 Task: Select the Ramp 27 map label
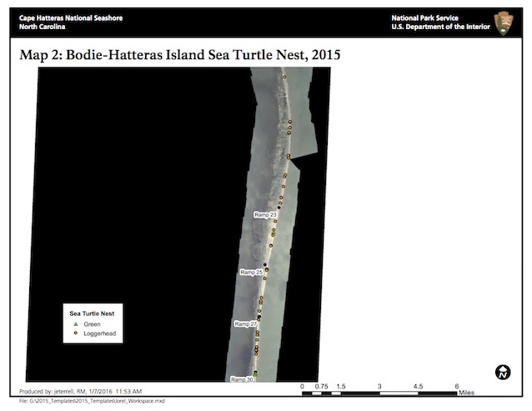245,323
